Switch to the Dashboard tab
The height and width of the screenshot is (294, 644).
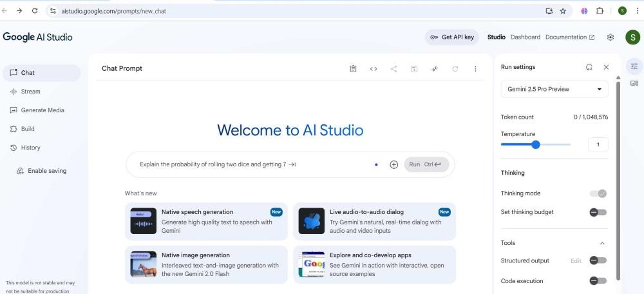[526, 37]
